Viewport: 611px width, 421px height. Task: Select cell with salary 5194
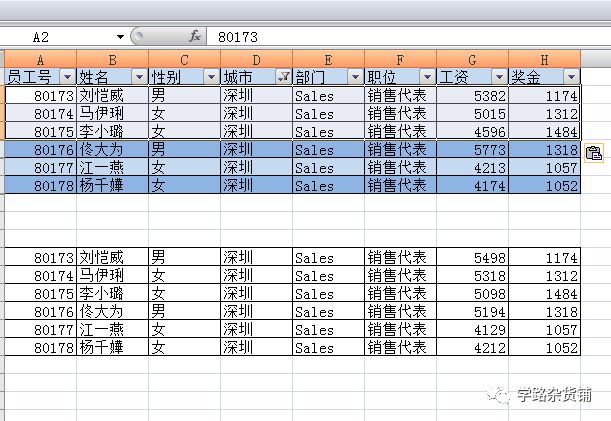click(472, 311)
